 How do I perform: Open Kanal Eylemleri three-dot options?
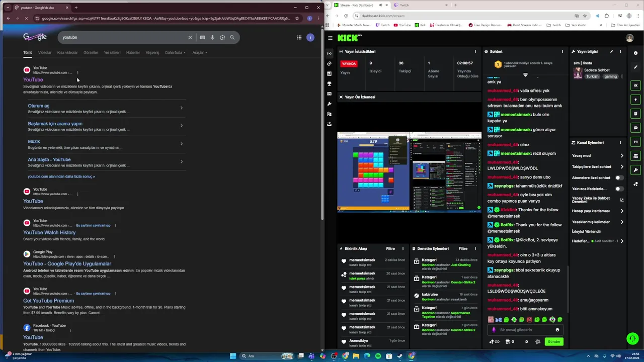click(620, 142)
